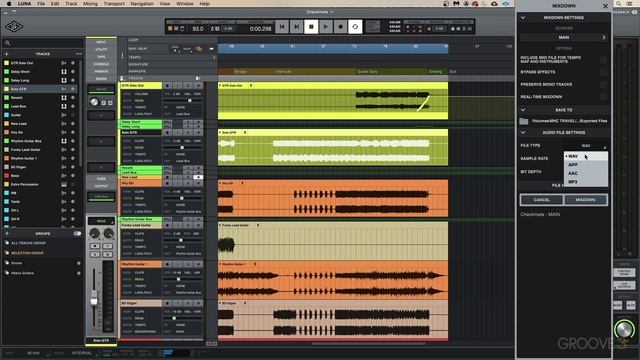This screenshot has width=640, height=360.
Task: Click the Cancel button in Mixdown panel
Action: (542, 200)
